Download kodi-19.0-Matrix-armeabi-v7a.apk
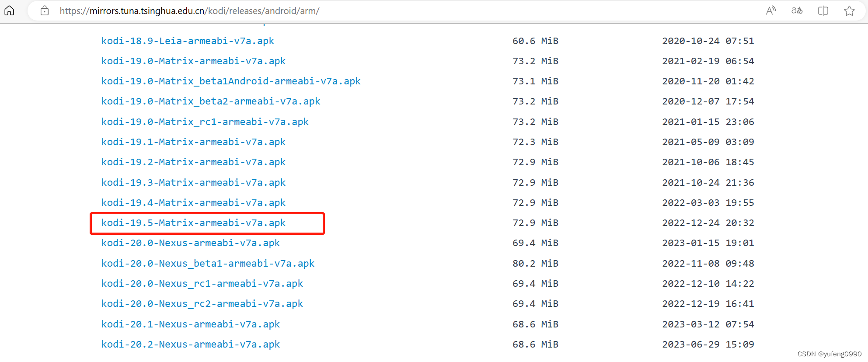This screenshot has height=362, width=868. click(193, 61)
